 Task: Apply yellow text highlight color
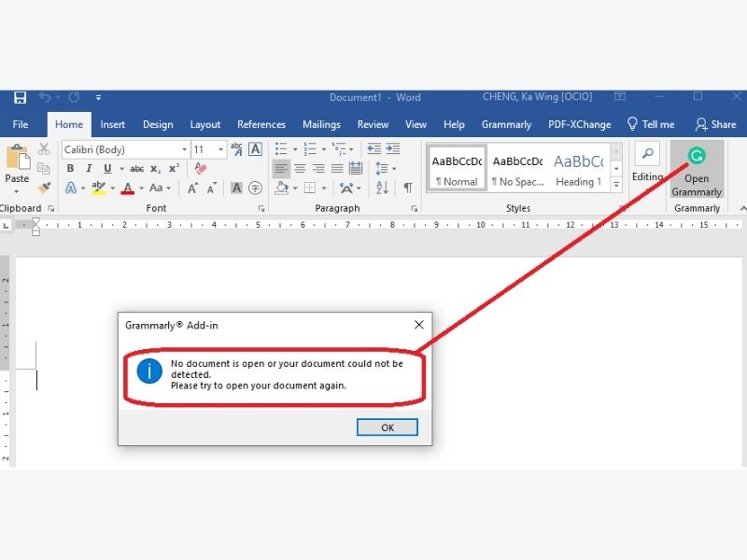[x=99, y=188]
